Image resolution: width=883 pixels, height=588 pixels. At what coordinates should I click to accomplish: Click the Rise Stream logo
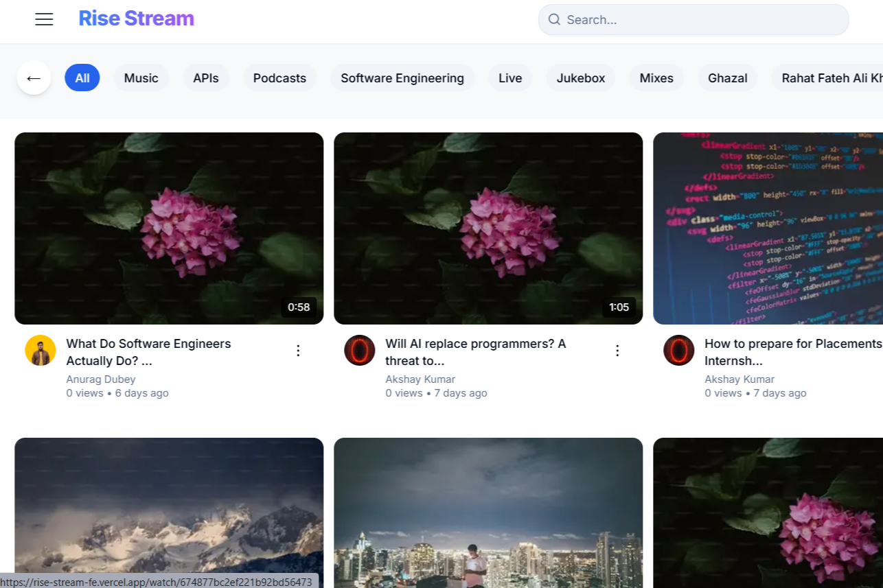click(x=136, y=19)
